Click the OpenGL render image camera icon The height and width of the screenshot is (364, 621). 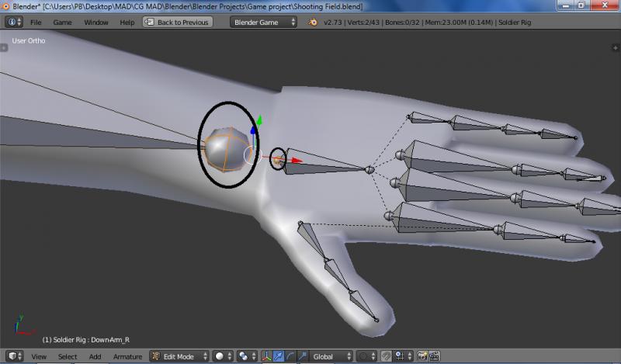point(422,356)
